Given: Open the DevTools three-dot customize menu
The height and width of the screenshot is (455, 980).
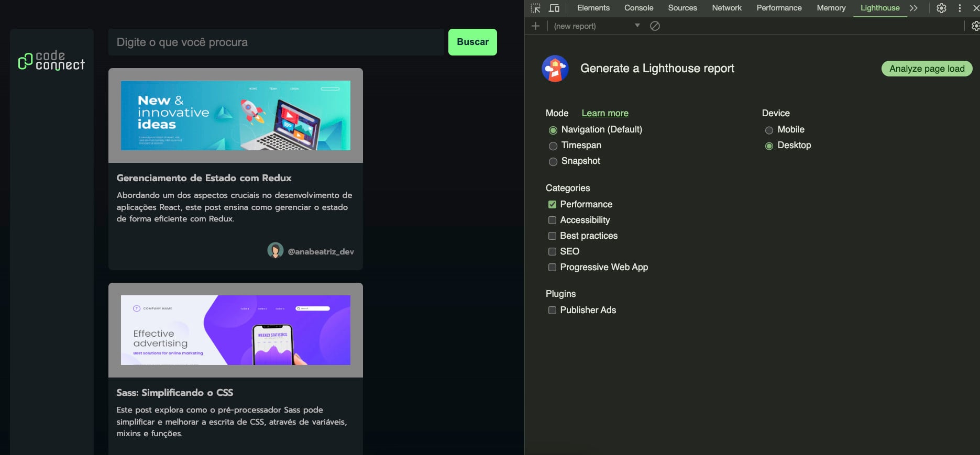Looking at the screenshot, I should pos(960,8).
